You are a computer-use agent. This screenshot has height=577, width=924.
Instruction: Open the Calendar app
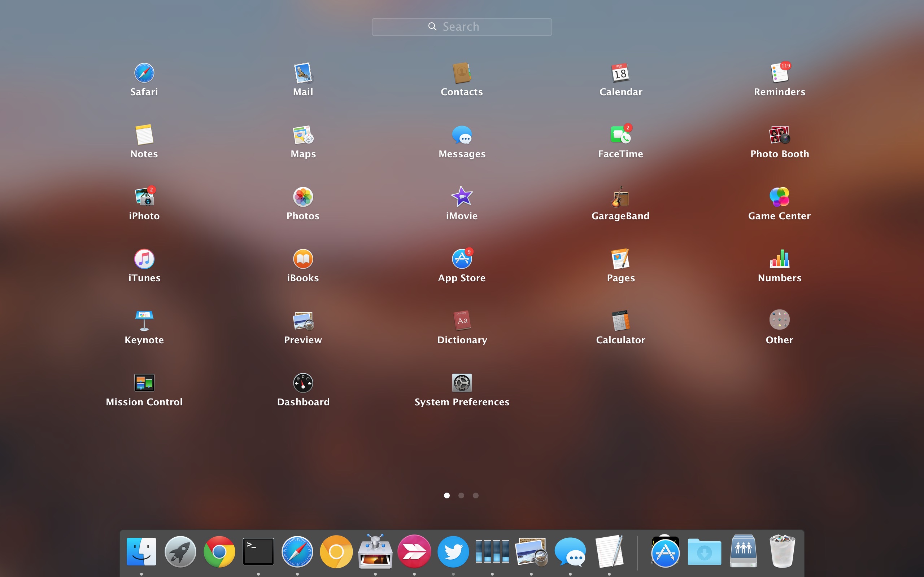(x=620, y=72)
